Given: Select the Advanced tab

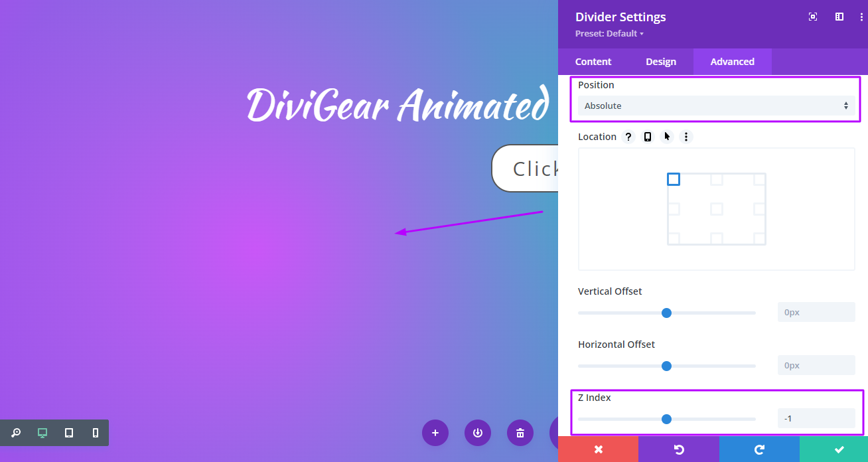Looking at the screenshot, I should [x=733, y=62].
